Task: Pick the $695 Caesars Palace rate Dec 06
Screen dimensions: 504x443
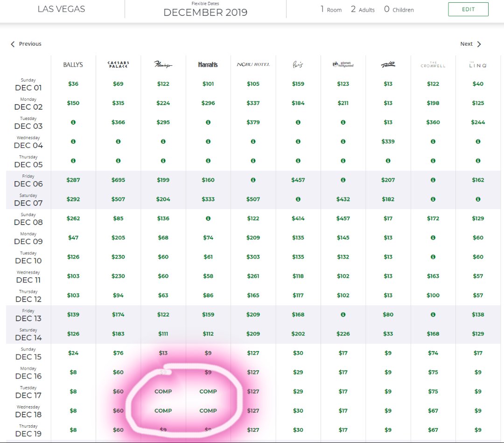Action: coord(118,180)
